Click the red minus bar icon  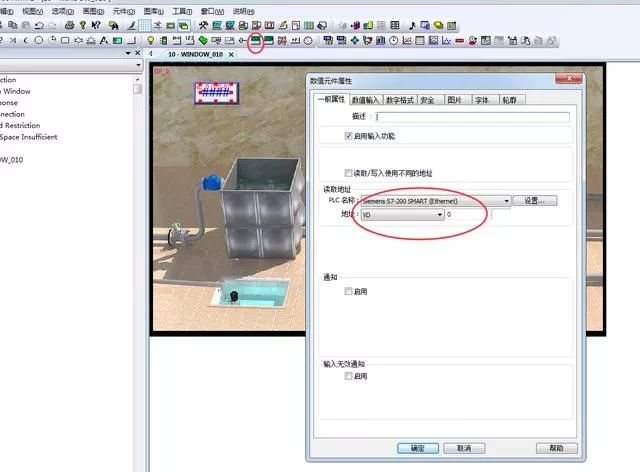pos(460,40)
